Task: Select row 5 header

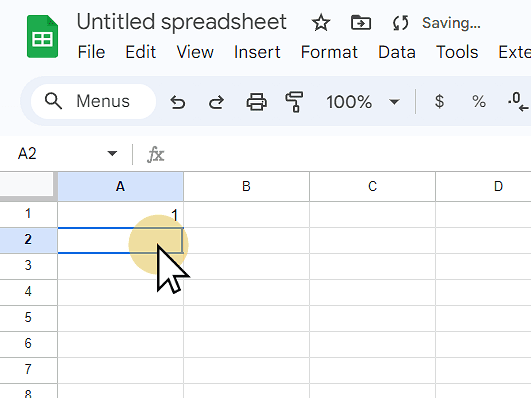Action: pos(28,318)
